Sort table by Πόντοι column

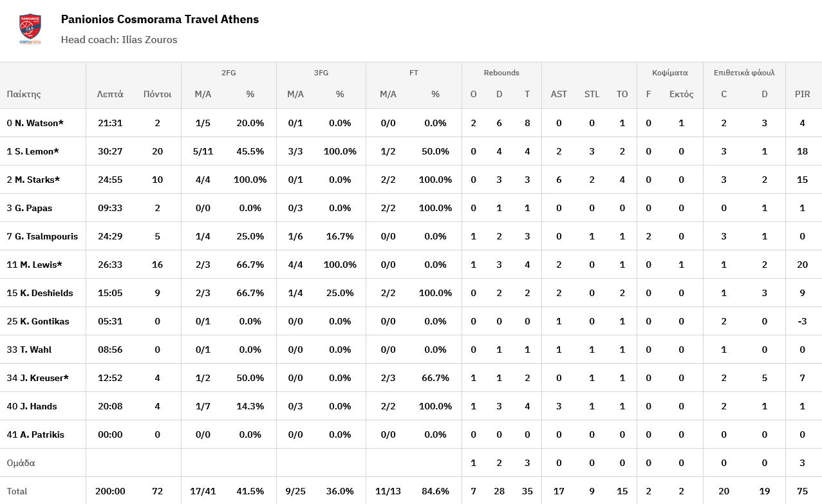[x=158, y=94]
